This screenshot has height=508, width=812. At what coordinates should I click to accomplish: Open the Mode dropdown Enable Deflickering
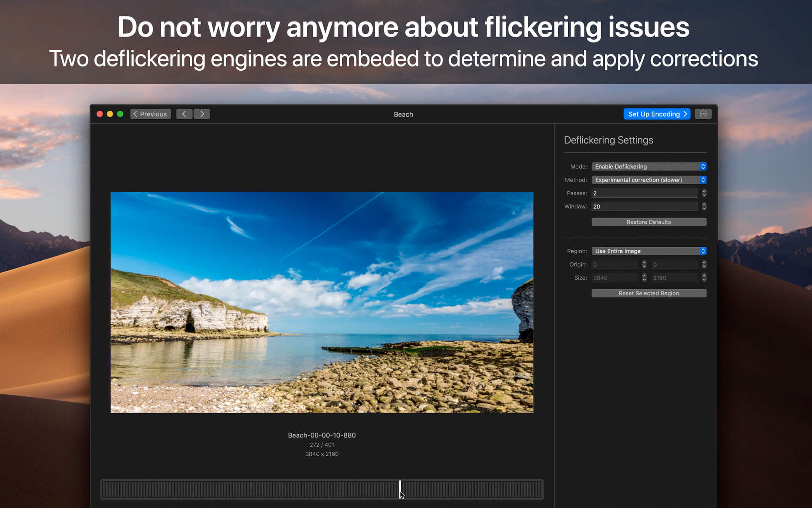pyautogui.click(x=648, y=167)
